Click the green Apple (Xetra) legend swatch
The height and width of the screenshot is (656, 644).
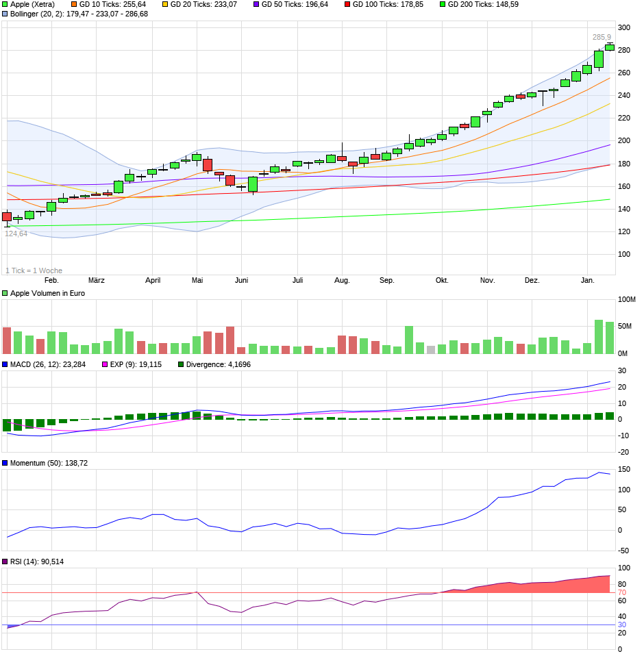click(5, 5)
